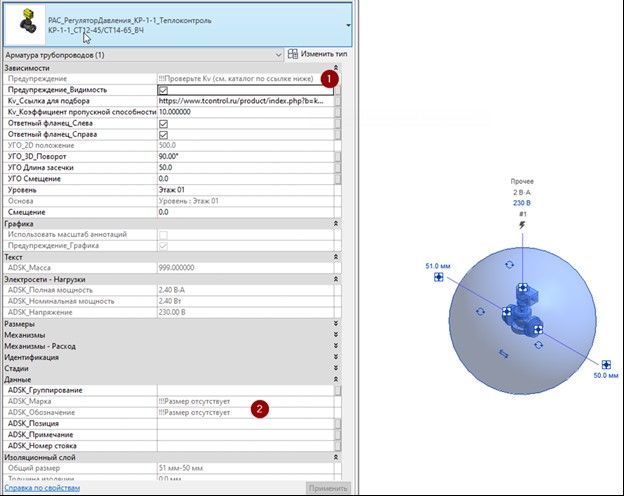624x496 pixels.
Task: Expand the Механизмы - Расход section
Action: point(336,346)
